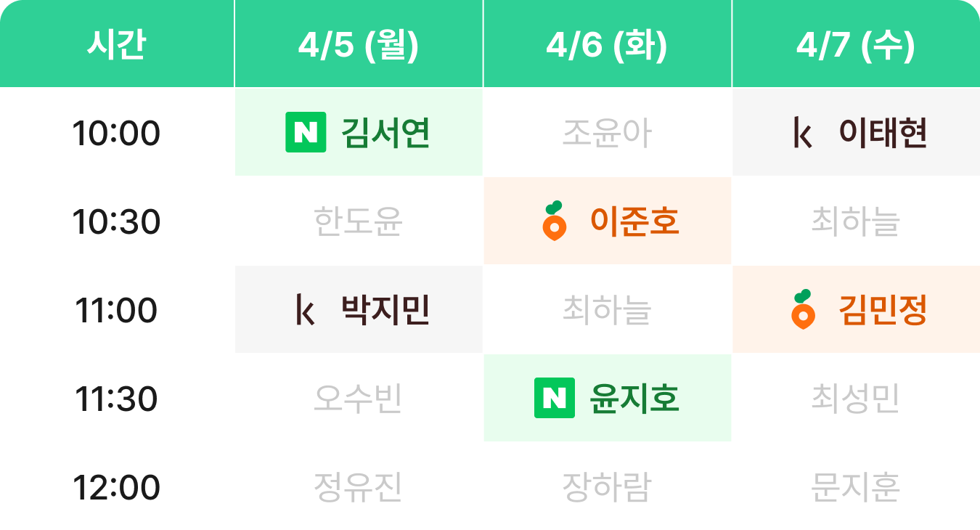980x530 pixels.
Task: Choose the 김민정 name at 11:00
Action: pyautogui.click(x=883, y=310)
